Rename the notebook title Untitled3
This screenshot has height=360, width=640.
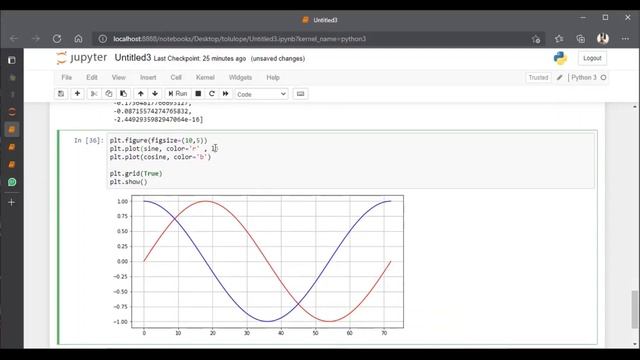tap(133, 58)
